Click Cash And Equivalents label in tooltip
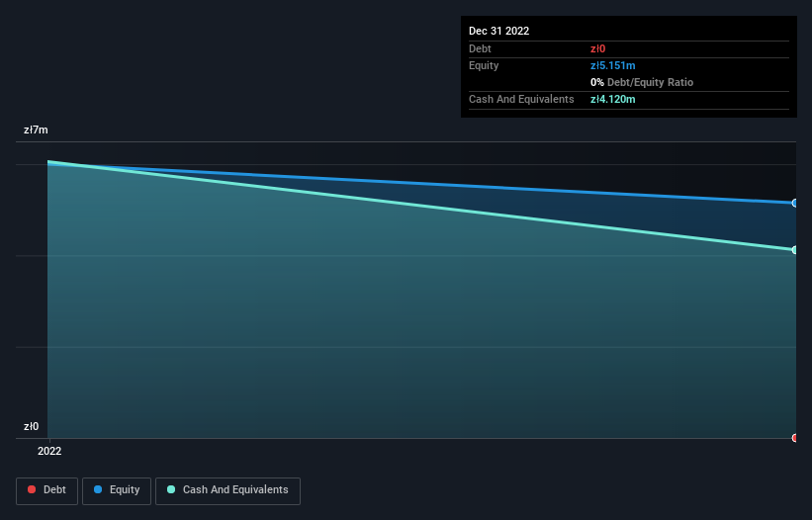Screen dimensions: 812x520 (x=521, y=99)
